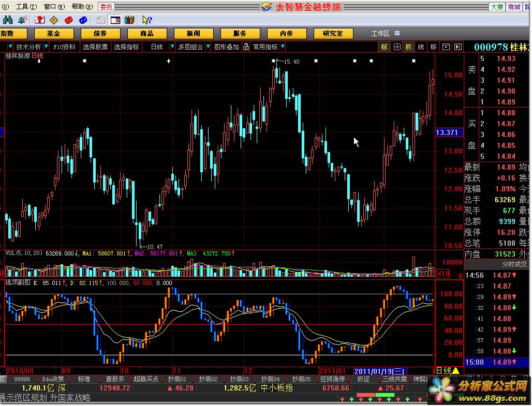Expand dropdown arrow left of 技术分析
Image resolution: width=532 pixels, height=406 pixels.
[10, 47]
